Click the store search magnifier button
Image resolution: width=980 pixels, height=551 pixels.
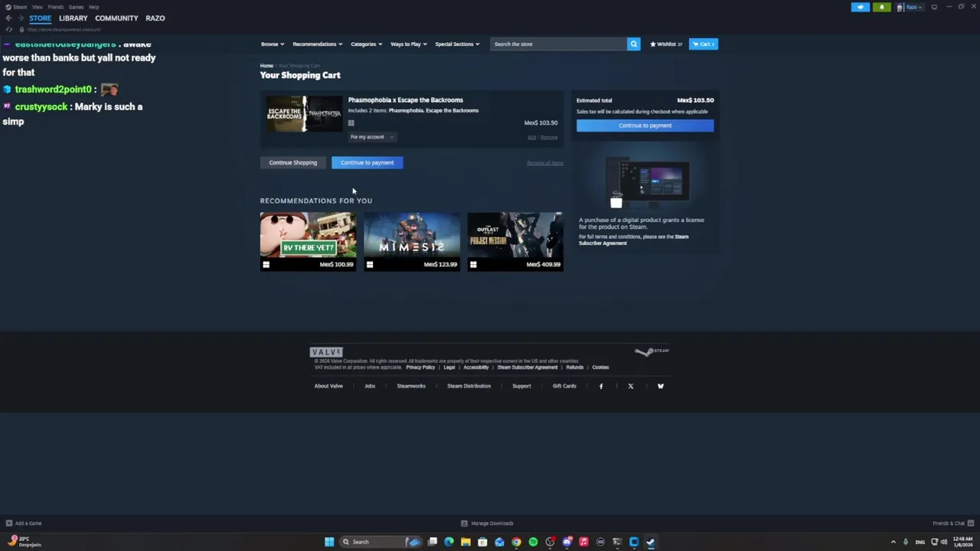pos(633,44)
